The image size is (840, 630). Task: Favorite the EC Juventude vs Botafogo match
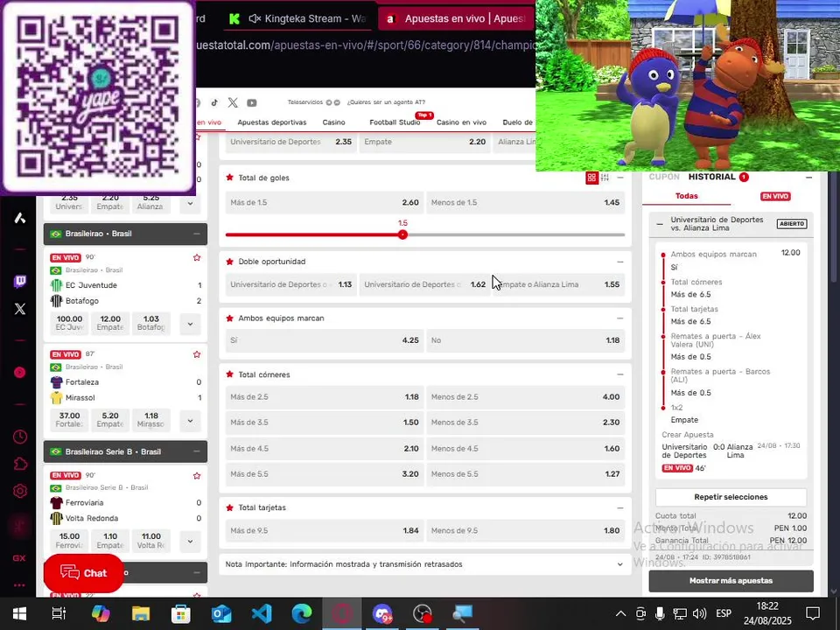pyautogui.click(x=197, y=257)
